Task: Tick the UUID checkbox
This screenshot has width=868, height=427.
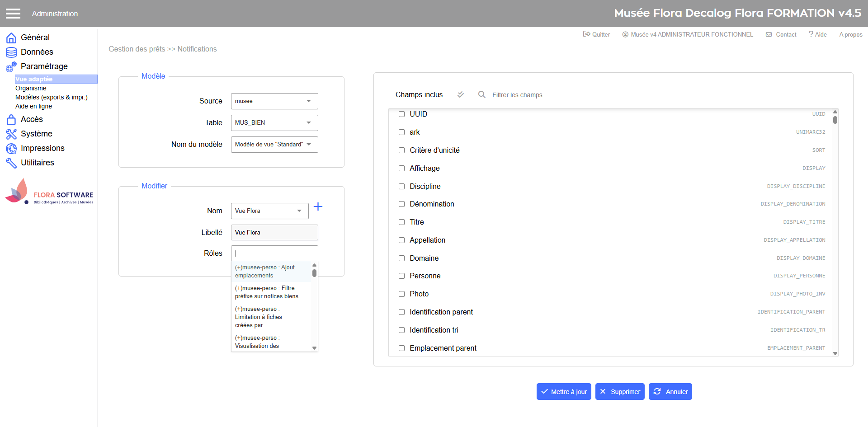Action: click(401, 114)
